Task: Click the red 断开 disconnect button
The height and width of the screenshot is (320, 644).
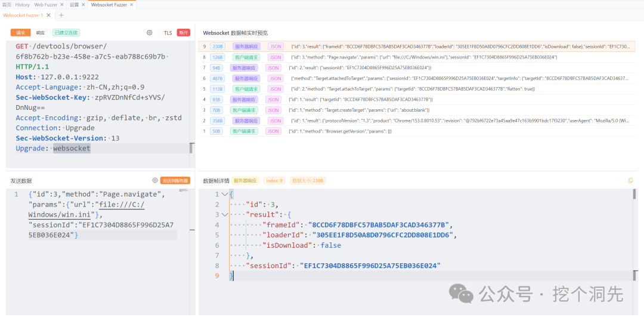Action: pyautogui.click(x=183, y=32)
